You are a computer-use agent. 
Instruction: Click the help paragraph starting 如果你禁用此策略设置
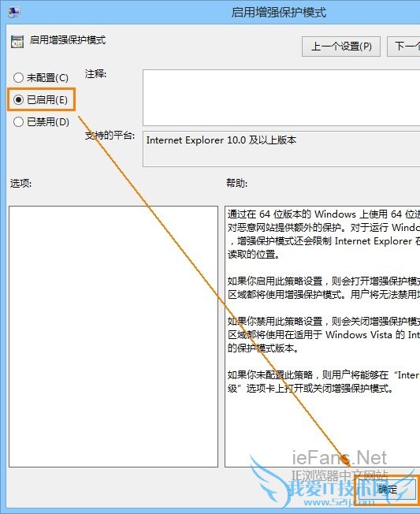point(324,335)
